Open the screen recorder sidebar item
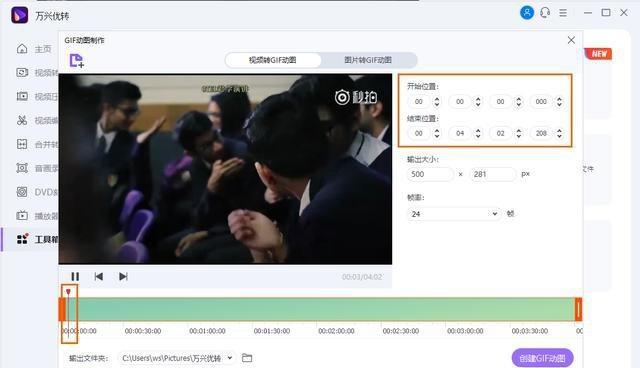This screenshot has width=640, height=368. (x=37, y=168)
